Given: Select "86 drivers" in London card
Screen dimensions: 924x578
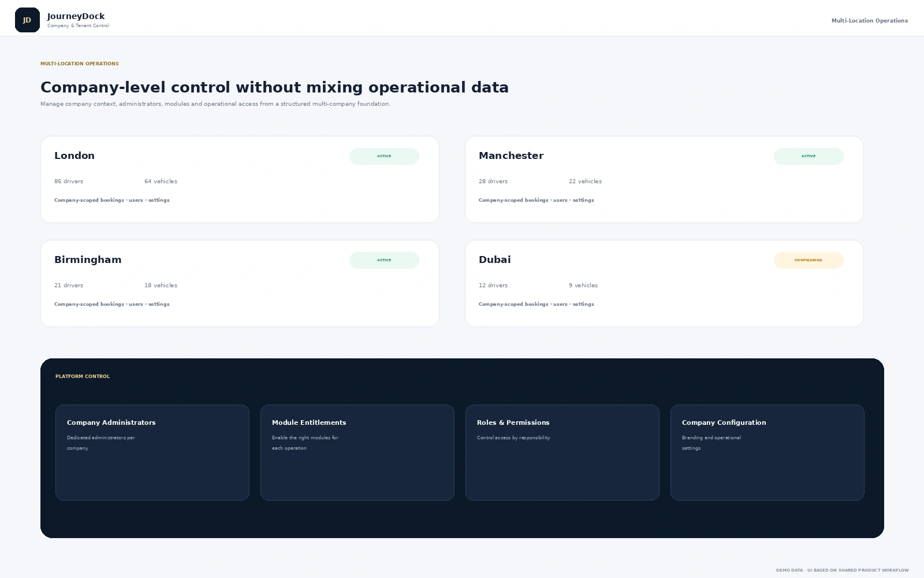Looking at the screenshot, I should pos(69,181).
